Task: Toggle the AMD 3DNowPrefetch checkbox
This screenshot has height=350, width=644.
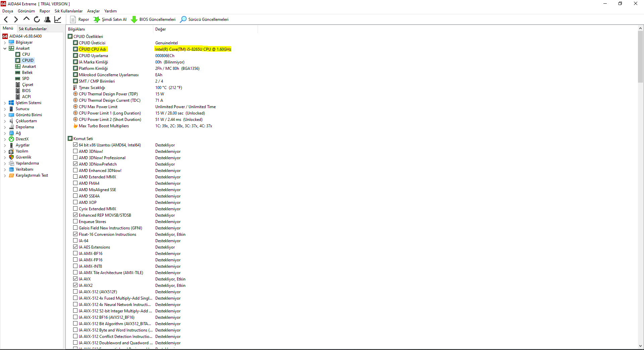Action: [75, 164]
